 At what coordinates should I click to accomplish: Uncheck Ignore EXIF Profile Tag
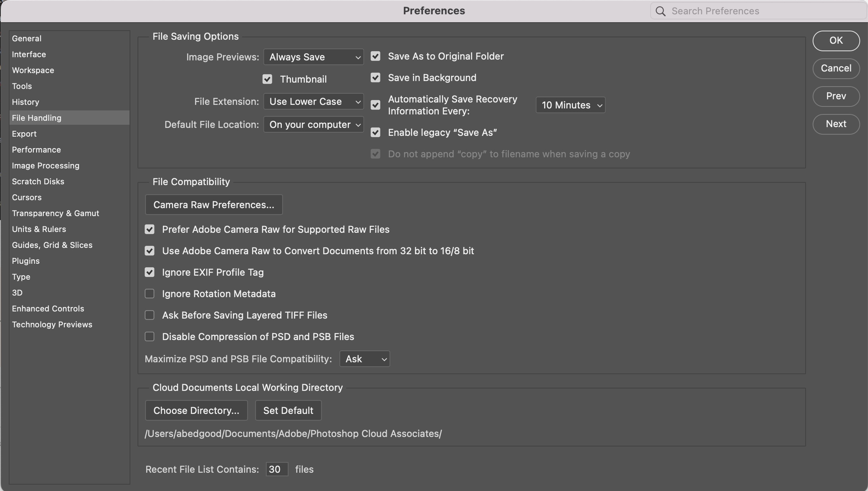pos(149,272)
